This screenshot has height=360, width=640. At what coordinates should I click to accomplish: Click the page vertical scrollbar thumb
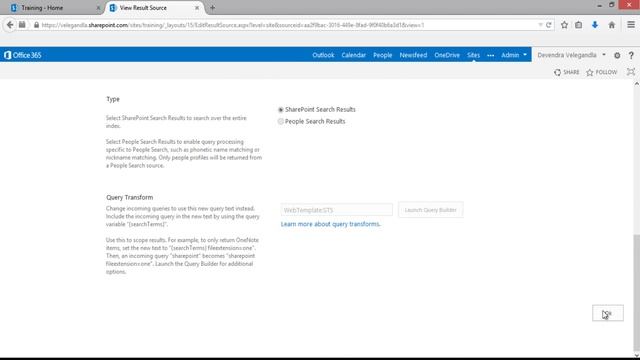tap(636, 292)
